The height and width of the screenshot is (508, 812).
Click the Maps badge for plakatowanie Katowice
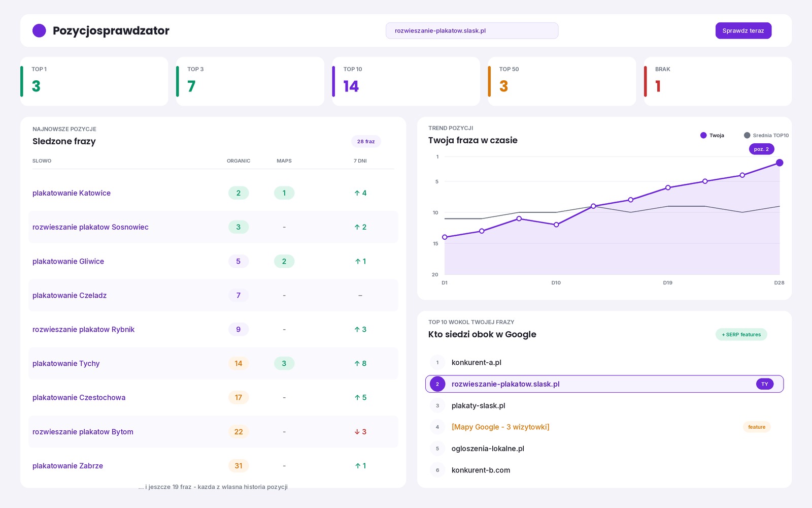tap(284, 193)
